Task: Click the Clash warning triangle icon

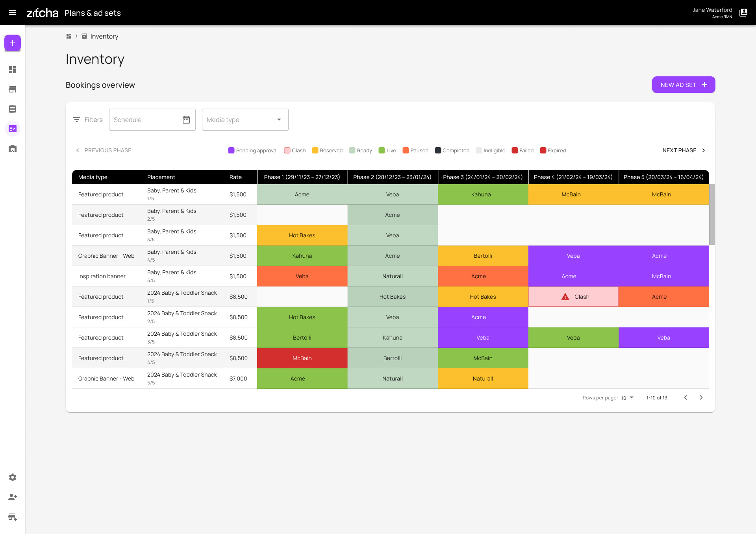Action: 565,297
